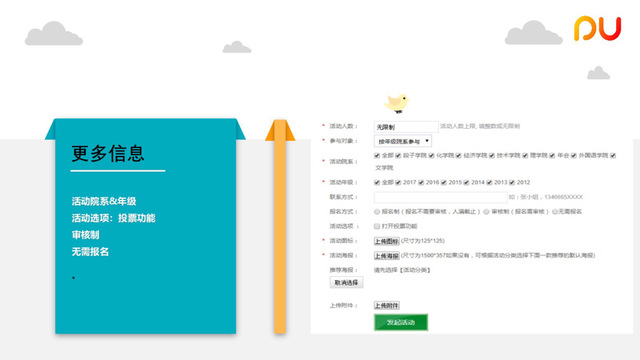640x360 pixels.
Task: Click the 联系方式 text field
Action: click(440, 197)
